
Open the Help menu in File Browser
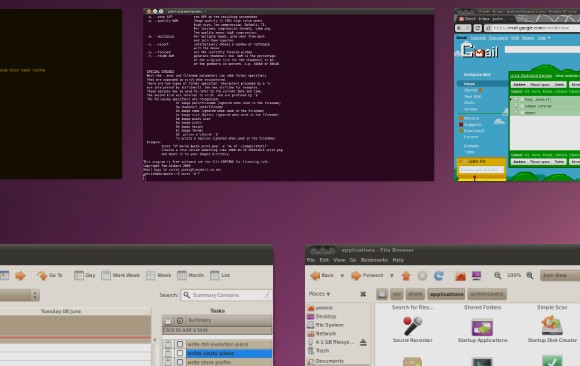coord(398,260)
